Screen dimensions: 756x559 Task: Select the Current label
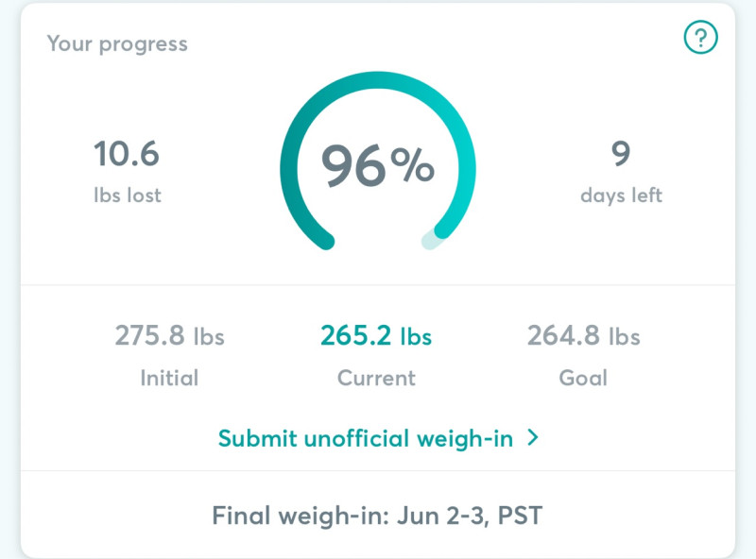pyautogui.click(x=376, y=378)
